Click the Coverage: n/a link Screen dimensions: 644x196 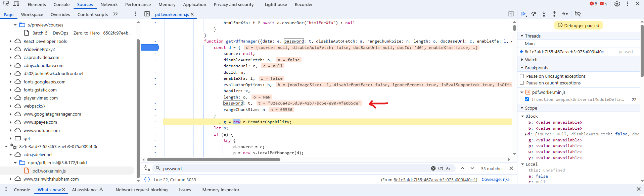496,180
